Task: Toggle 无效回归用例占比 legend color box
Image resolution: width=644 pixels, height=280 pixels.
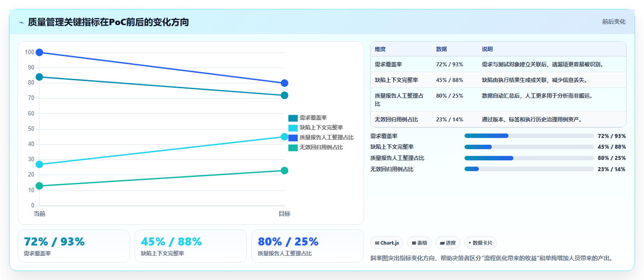Action: point(293,147)
